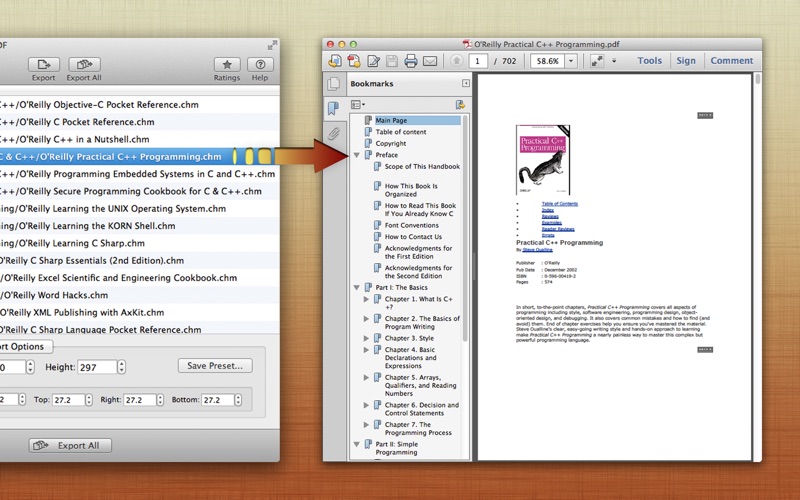The image size is (800, 500).
Task: Adjust the Height stepper
Action: click(121, 367)
